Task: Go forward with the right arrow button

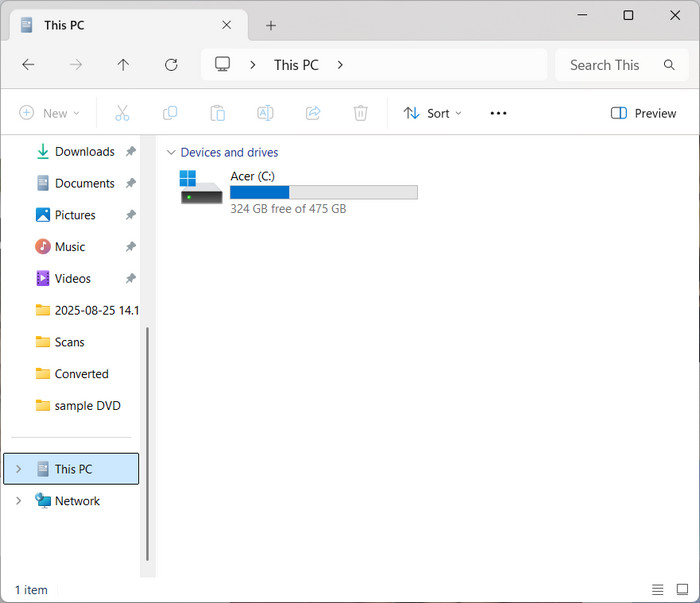Action: (x=76, y=65)
